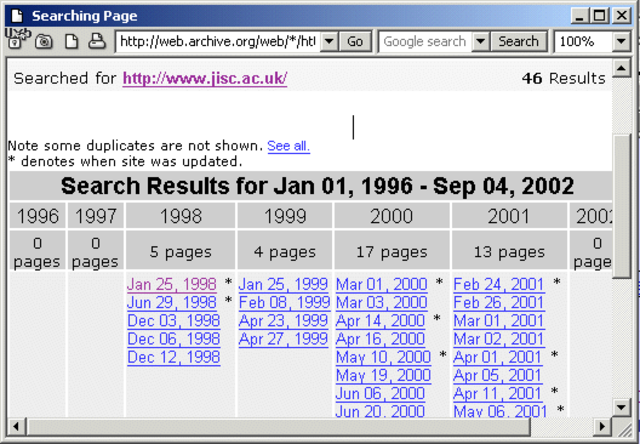
Task: Click the horizontal scrollbar right arrow
Action: (x=602, y=427)
